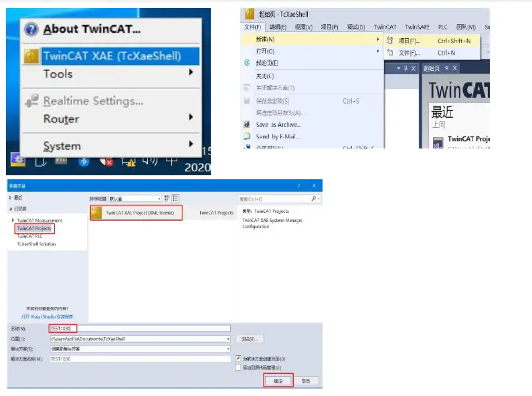The height and width of the screenshot is (396, 532).
Task: Click the solution name field
Action: coord(140,359)
